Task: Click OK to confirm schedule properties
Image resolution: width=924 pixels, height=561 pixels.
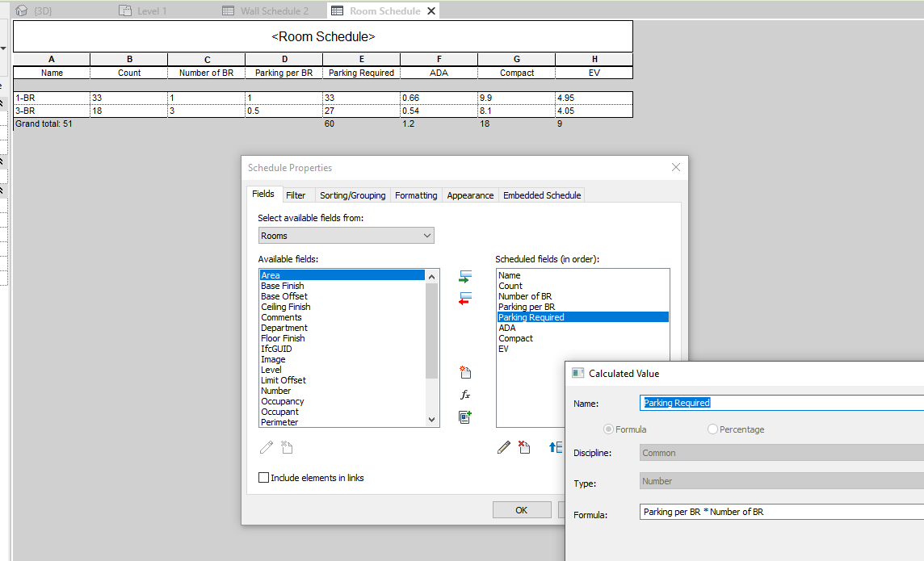Action: coord(520,509)
